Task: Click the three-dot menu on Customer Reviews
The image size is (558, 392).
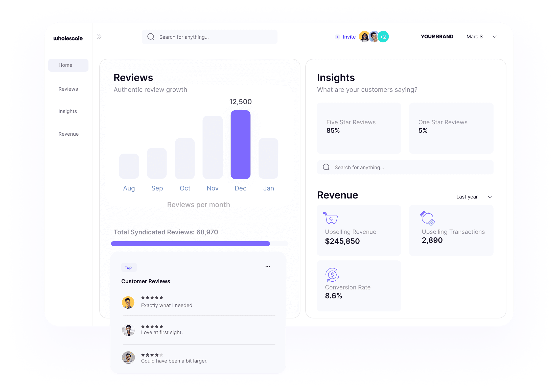Action: click(267, 266)
